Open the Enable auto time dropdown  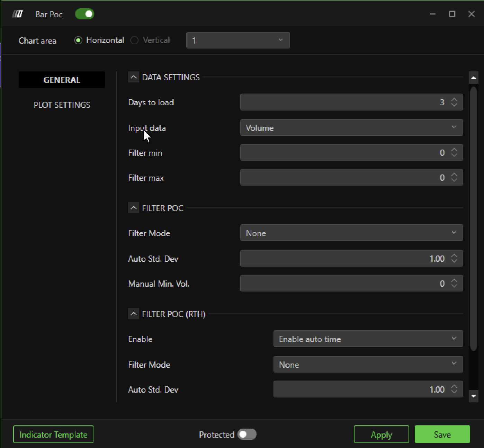(x=368, y=339)
